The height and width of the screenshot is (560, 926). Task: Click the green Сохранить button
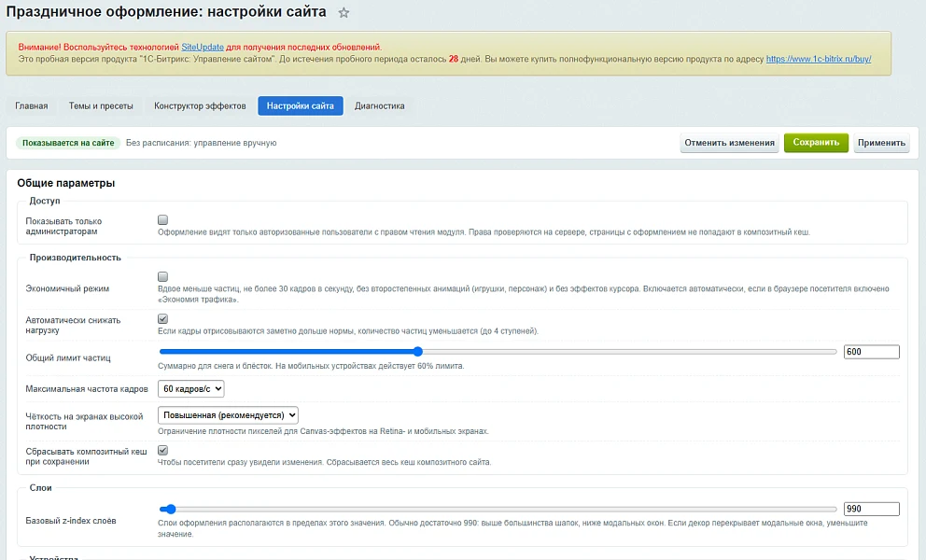pyautogui.click(x=816, y=143)
